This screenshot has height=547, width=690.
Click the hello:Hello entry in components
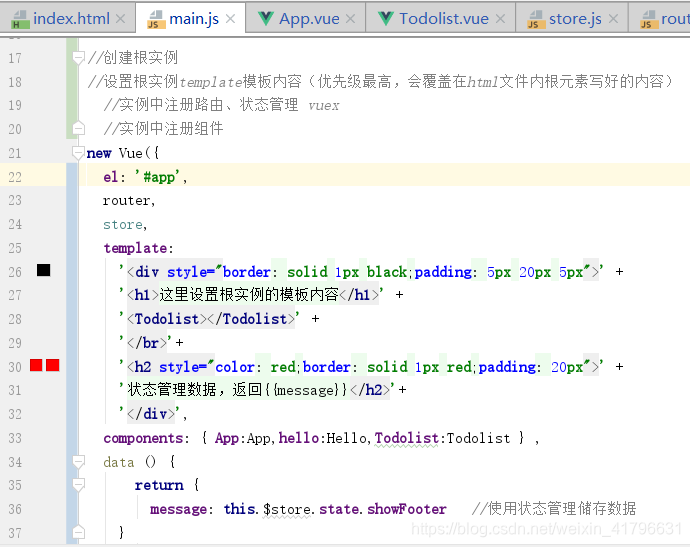click(x=323, y=438)
